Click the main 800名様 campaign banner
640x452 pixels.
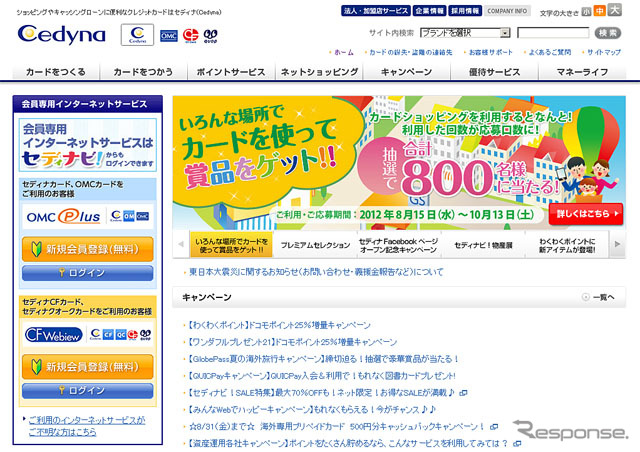pos(399,163)
